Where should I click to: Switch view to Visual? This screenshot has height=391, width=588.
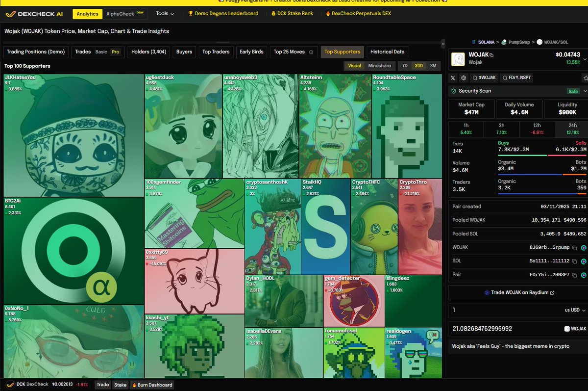(x=354, y=66)
